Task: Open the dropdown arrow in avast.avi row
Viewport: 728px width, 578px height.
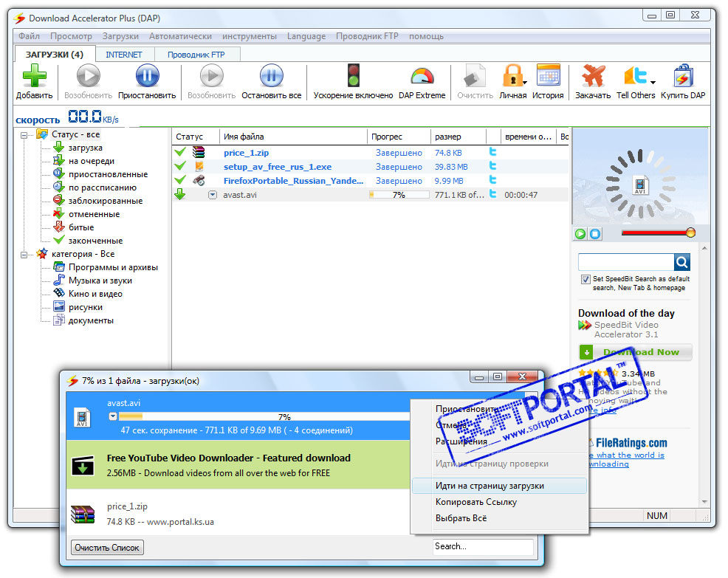Action: [212, 195]
